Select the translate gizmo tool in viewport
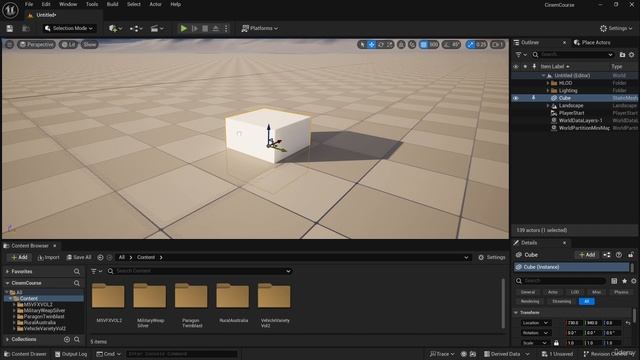 [x=372, y=44]
